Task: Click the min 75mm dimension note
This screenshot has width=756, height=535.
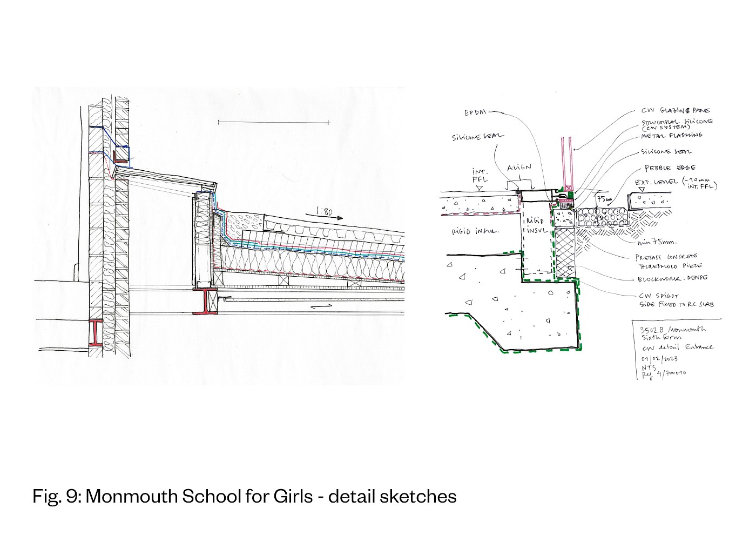Action: click(x=657, y=242)
